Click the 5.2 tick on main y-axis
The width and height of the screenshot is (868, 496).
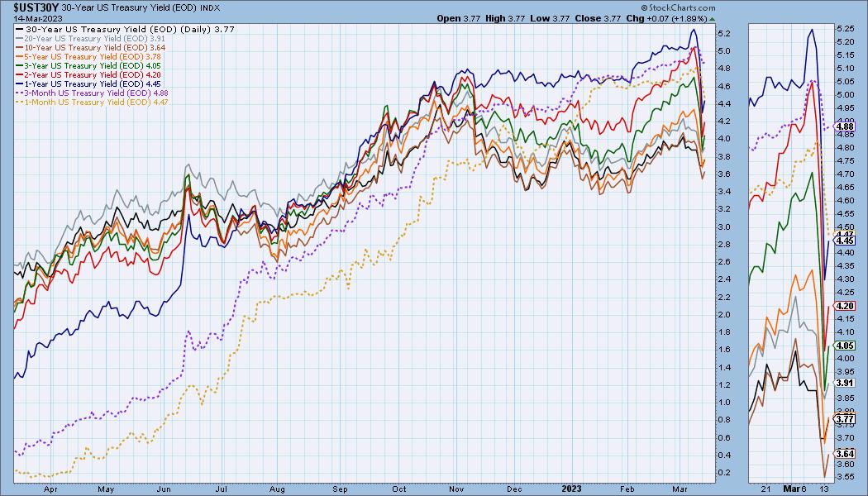[x=723, y=33]
